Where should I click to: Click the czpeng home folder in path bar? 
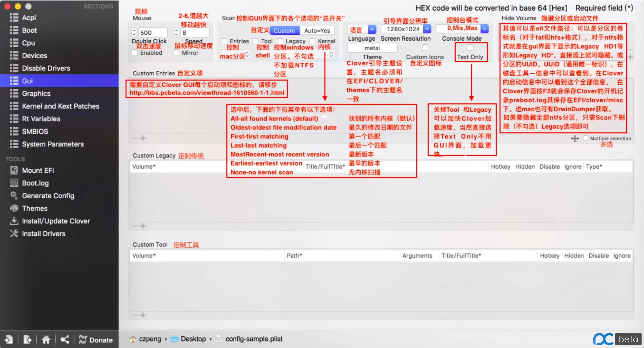145,339
